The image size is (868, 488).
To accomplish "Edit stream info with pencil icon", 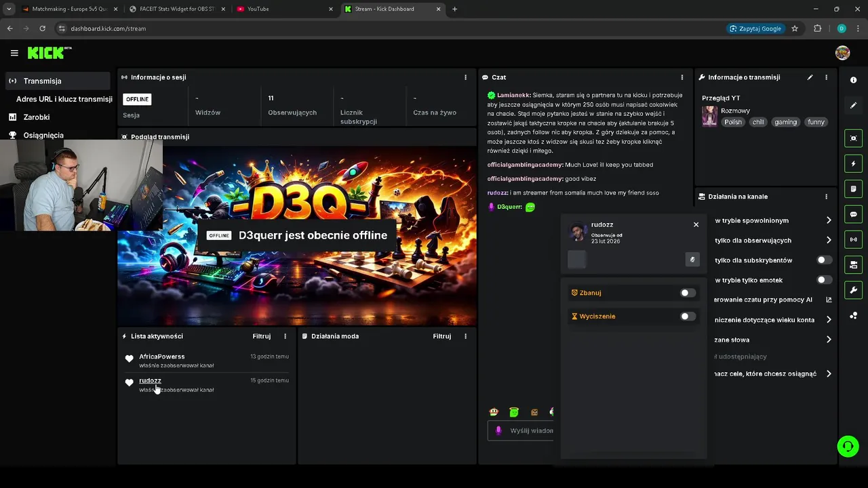I will coord(810,77).
